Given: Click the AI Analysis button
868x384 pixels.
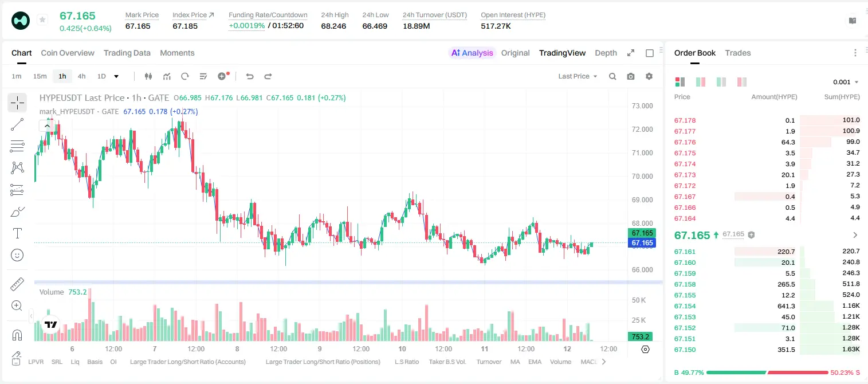Looking at the screenshot, I should [x=472, y=53].
